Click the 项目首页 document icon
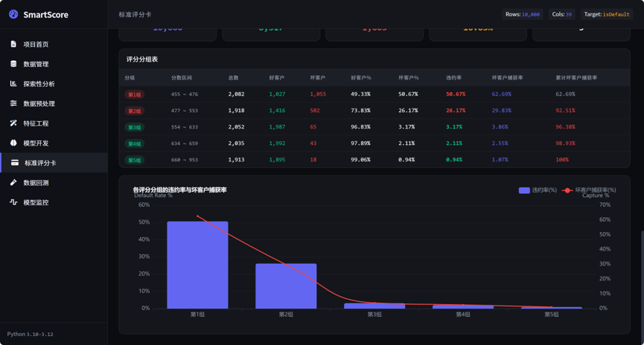644x345 pixels. pos(13,44)
